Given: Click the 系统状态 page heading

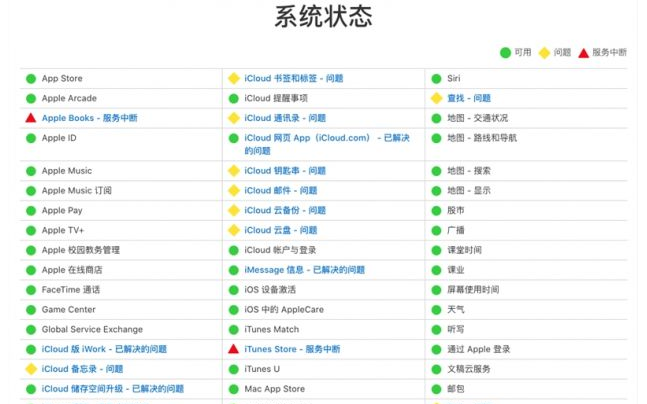Looking at the screenshot, I should click(x=324, y=17).
